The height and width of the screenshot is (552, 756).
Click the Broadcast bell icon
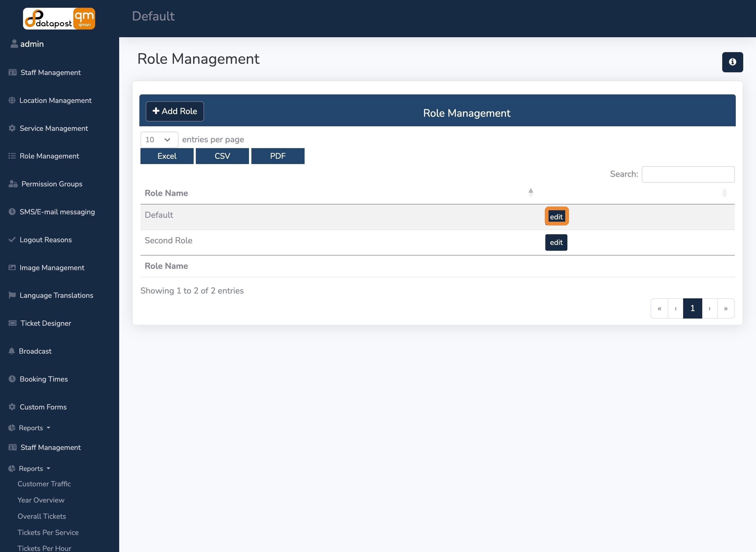point(12,351)
